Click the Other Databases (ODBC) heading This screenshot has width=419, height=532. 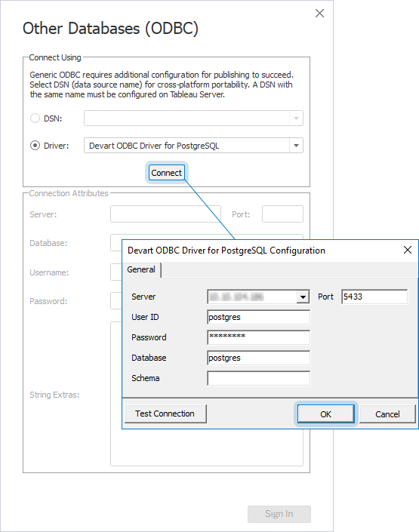coord(110,29)
